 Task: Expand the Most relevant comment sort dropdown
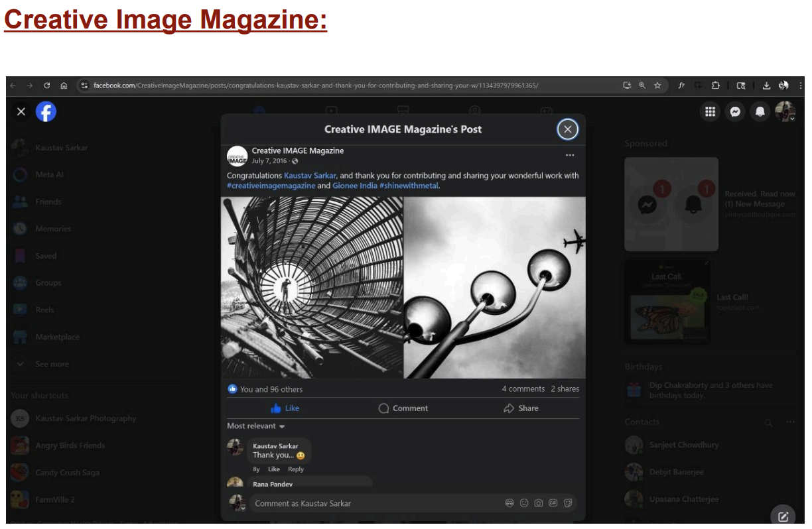coord(256,426)
